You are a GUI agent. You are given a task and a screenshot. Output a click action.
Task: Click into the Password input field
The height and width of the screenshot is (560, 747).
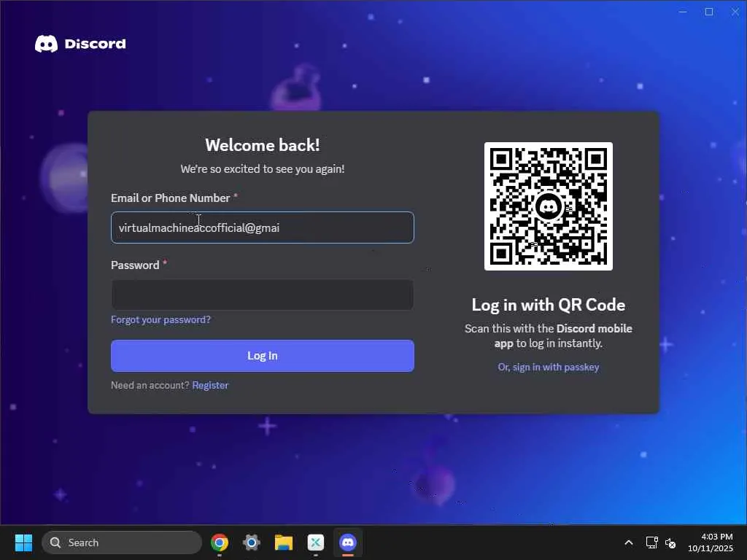[x=263, y=295]
